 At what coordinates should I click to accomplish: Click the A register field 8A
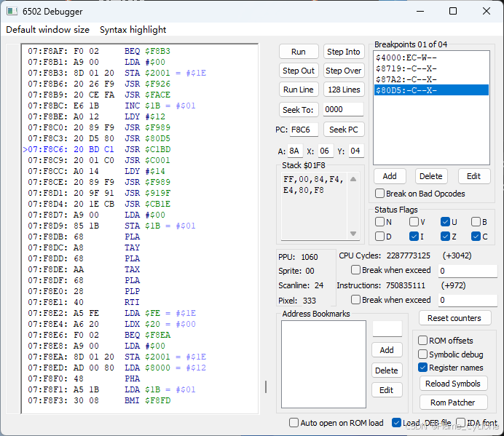pos(295,151)
